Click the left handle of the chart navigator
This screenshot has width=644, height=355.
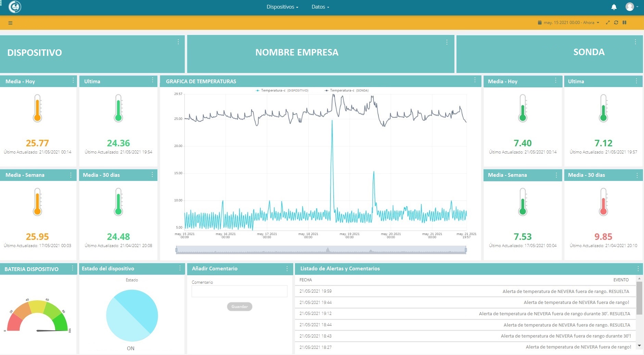click(177, 250)
